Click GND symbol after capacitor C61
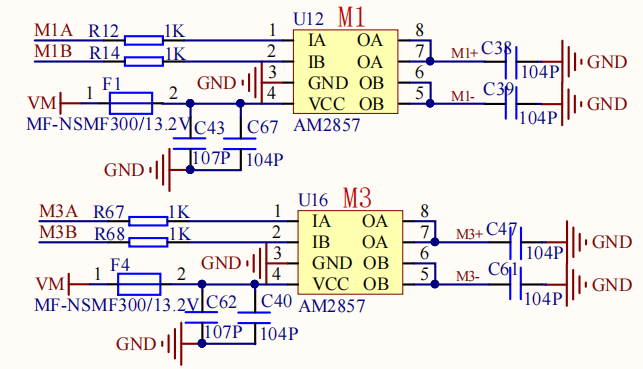Image resolution: width=643 pixels, height=369 pixels. (577, 285)
